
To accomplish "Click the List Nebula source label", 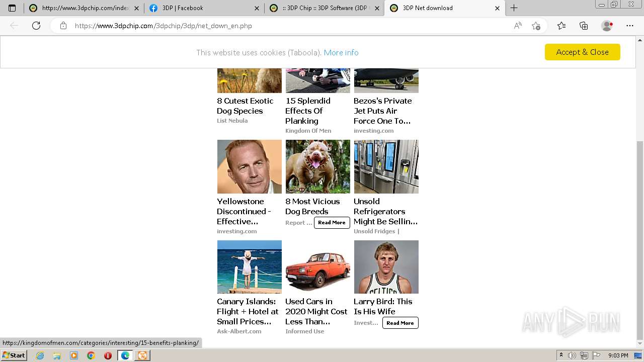I will [232, 121].
